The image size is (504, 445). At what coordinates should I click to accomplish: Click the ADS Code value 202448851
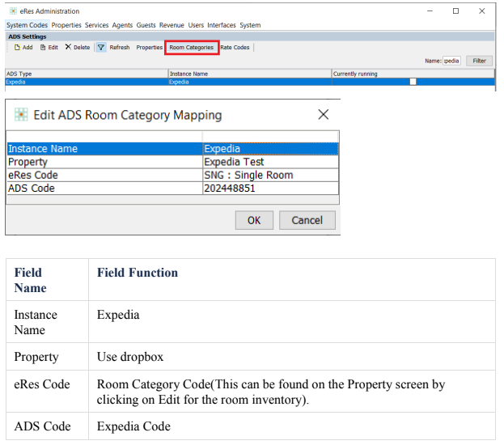tap(271, 188)
